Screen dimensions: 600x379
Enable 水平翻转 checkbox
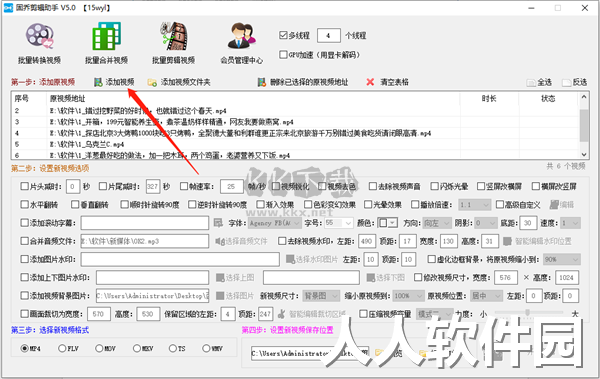pyautogui.click(x=24, y=204)
